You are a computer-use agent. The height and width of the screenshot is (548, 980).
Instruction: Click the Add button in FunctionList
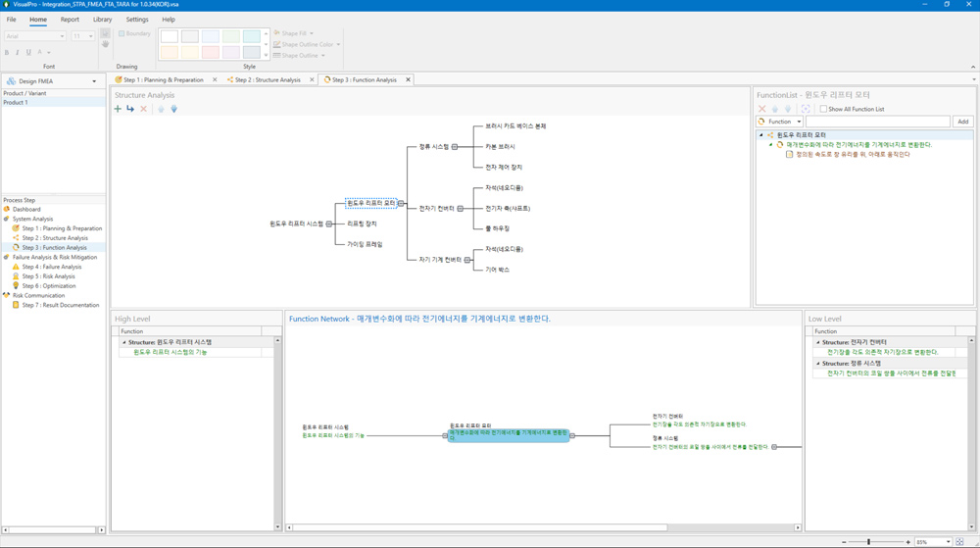tap(962, 122)
